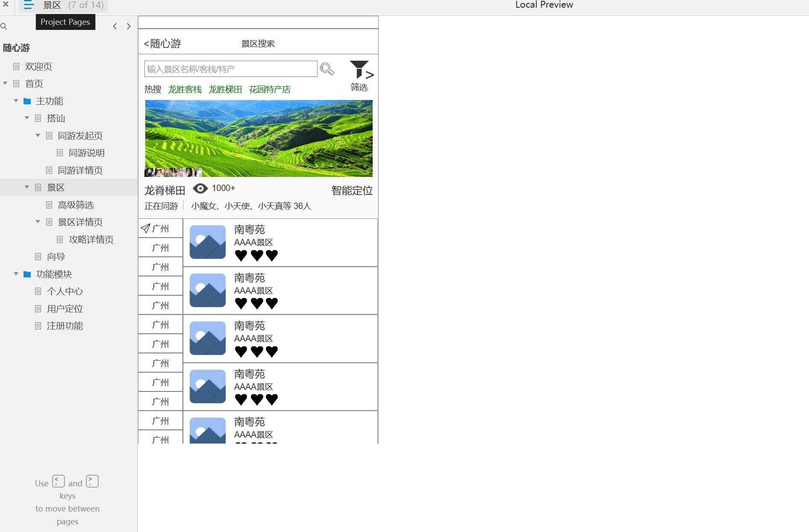Open the 用户定位 page
809x532 pixels.
(x=65, y=309)
